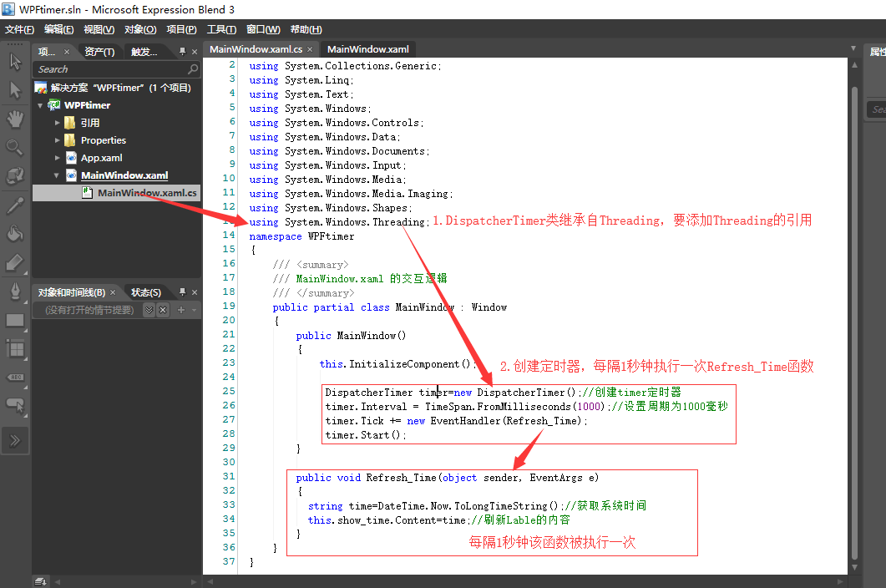Switch to the 资产(T) assets tab
Viewport: 886px width, 588px height.
point(99,52)
